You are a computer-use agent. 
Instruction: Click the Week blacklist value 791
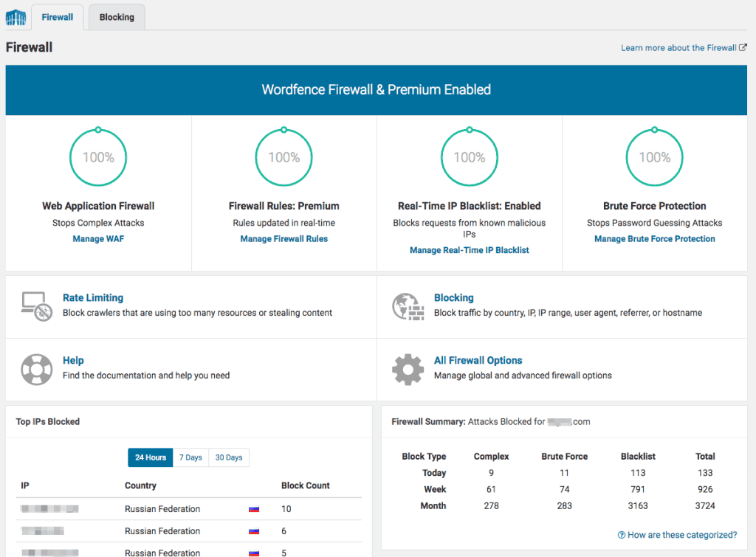[x=638, y=490]
